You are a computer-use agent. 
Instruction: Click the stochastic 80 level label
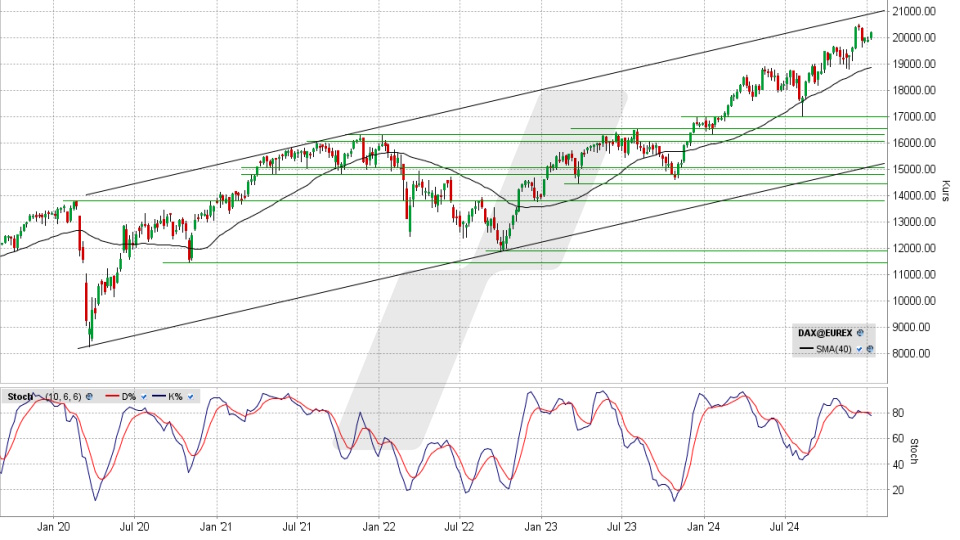[898, 413]
